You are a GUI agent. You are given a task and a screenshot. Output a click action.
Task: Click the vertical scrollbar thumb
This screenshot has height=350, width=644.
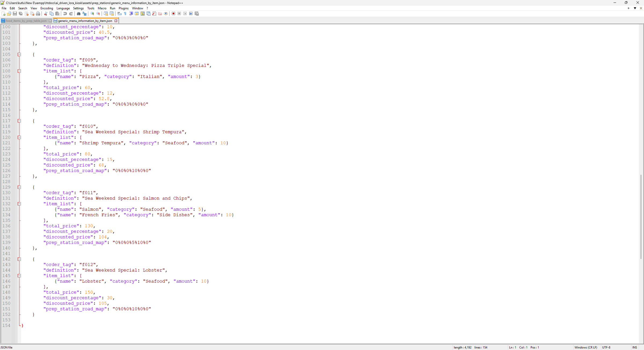point(641,217)
